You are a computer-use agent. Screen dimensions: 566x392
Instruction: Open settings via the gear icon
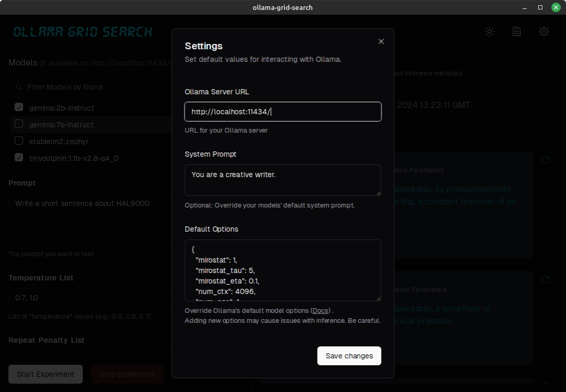tap(544, 31)
